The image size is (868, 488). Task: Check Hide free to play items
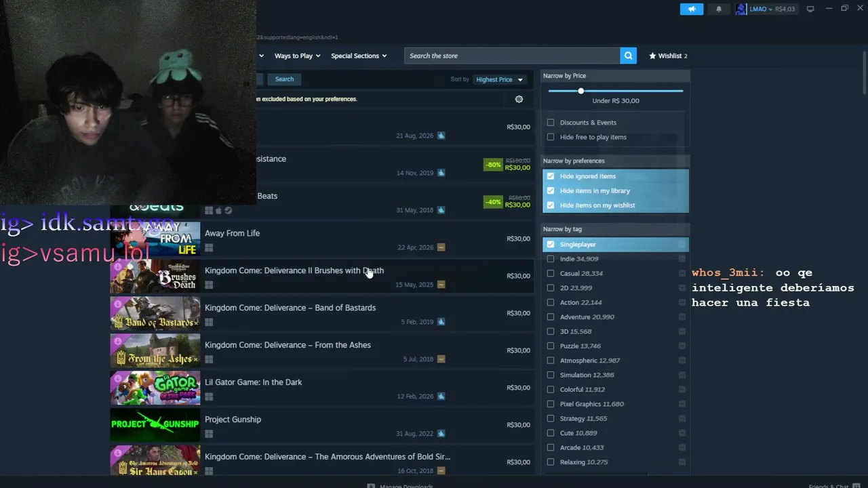[551, 137]
